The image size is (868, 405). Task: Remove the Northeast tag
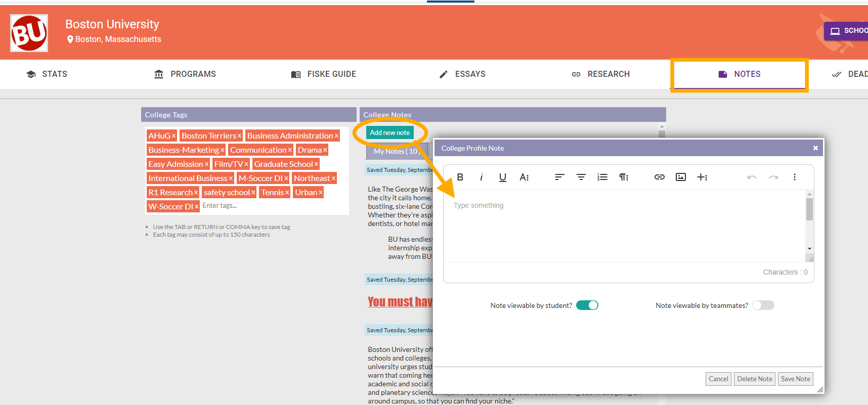pos(333,178)
